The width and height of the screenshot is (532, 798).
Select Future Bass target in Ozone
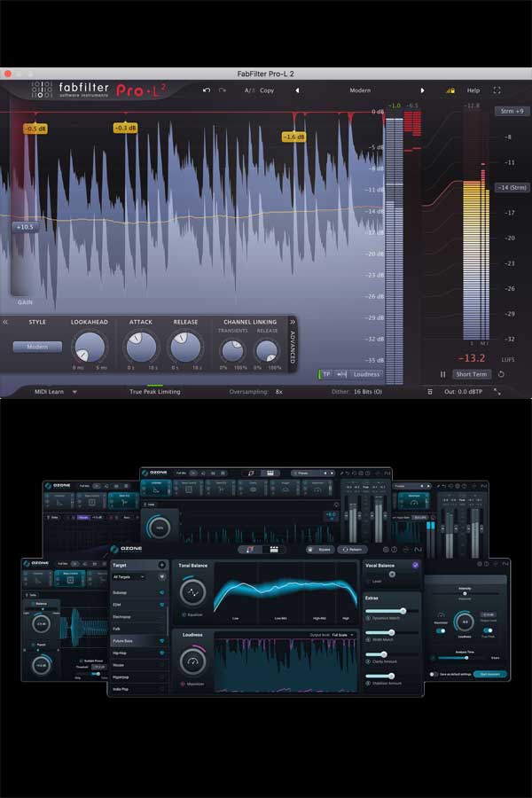pyautogui.click(x=138, y=641)
